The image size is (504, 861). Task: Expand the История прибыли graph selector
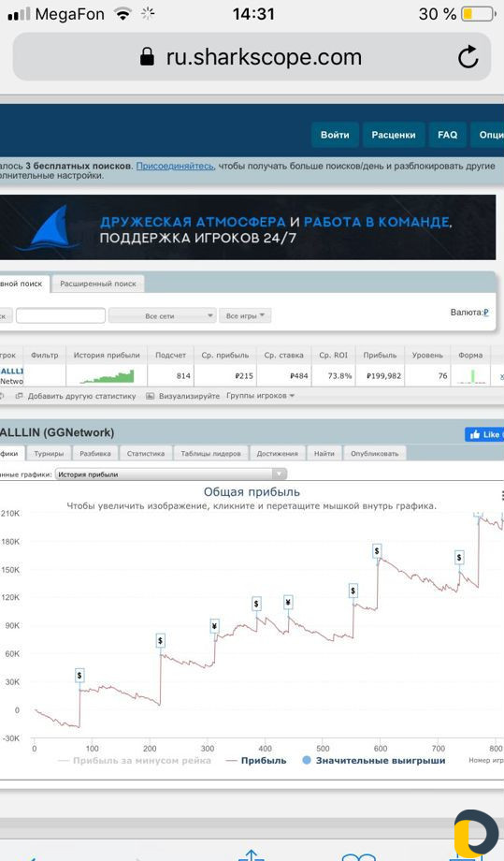(170, 474)
